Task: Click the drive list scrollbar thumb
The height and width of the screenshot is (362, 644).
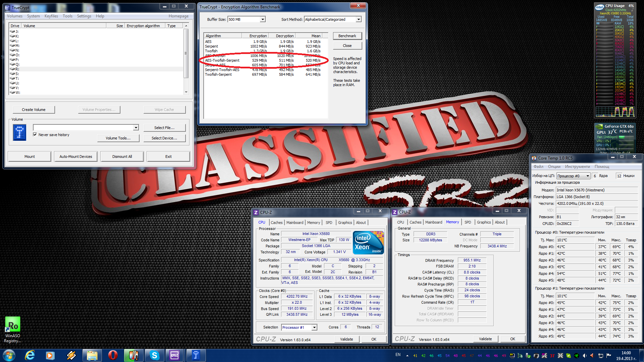Action: pos(186,53)
